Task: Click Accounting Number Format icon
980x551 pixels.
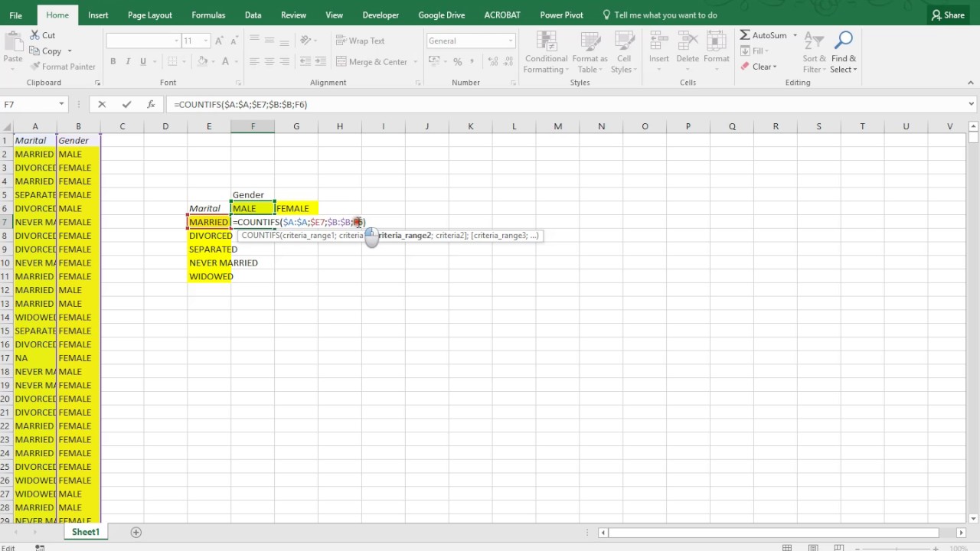Action: [x=436, y=62]
